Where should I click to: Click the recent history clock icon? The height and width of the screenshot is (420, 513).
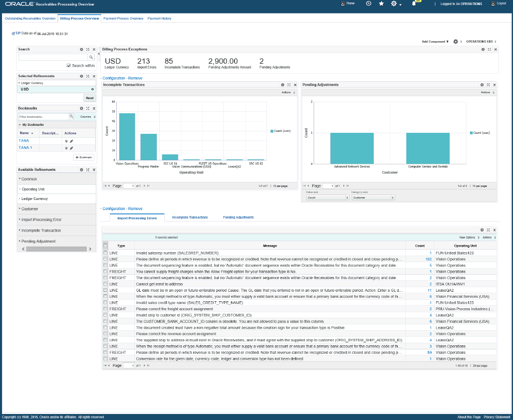coord(369,4)
